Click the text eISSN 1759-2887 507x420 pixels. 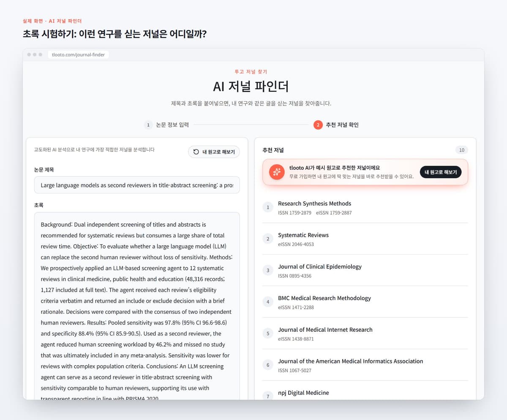(x=334, y=213)
